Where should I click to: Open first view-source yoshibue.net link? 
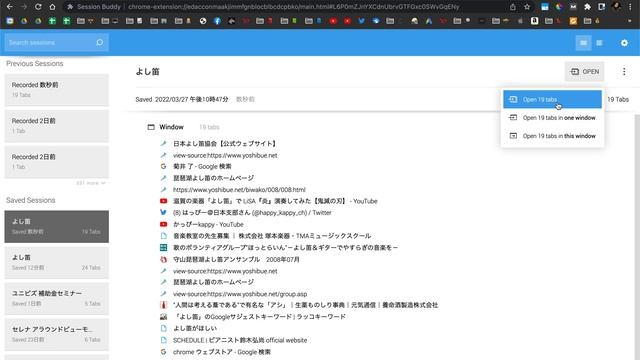[x=225, y=156]
